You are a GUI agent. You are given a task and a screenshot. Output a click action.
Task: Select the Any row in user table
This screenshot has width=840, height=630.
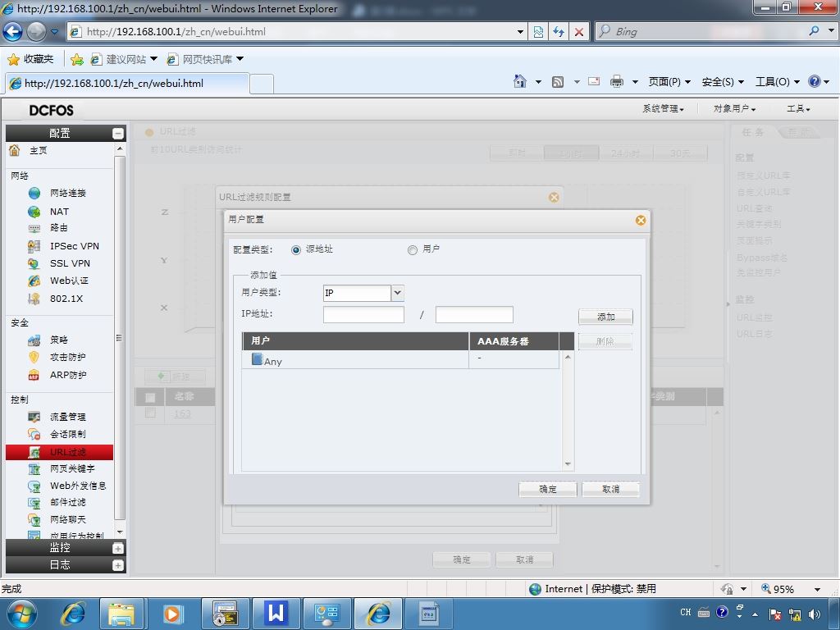(x=400, y=360)
